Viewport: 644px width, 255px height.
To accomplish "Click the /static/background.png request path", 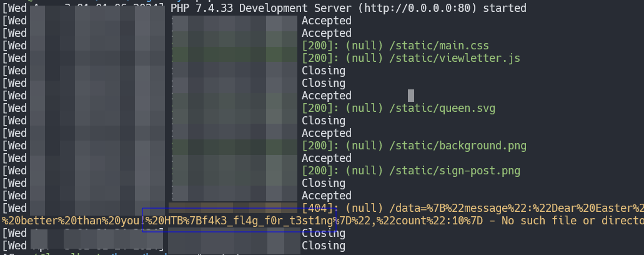I will coord(455,146).
